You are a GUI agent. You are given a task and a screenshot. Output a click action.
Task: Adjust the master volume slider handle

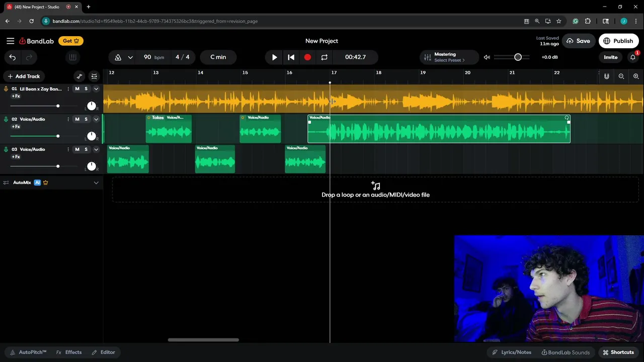coord(518,57)
